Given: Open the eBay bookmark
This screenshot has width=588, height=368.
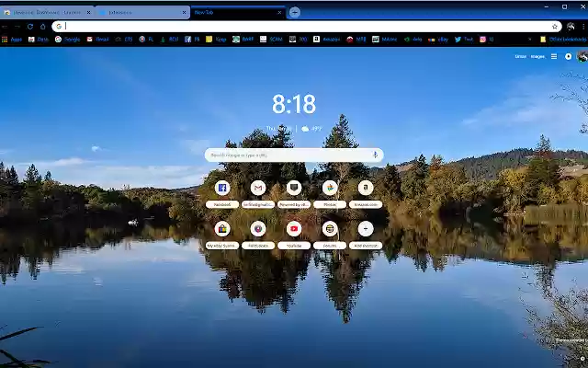Looking at the screenshot, I should (438, 40).
